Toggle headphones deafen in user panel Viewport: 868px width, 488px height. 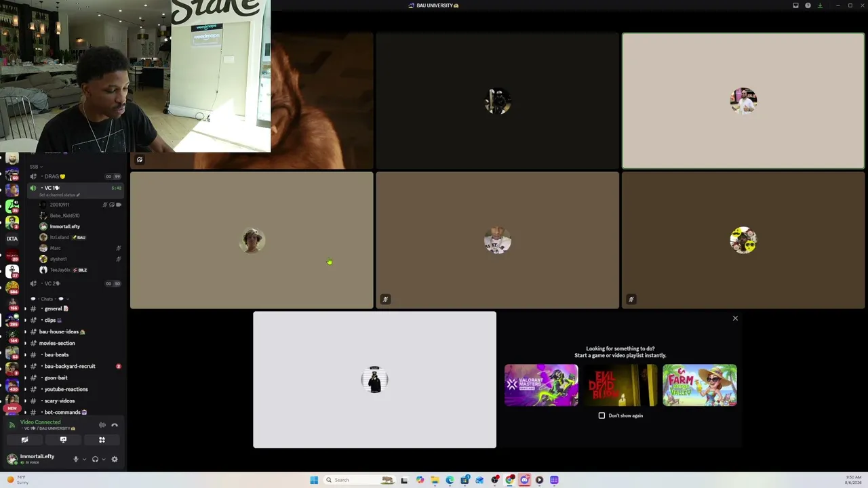(95, 459)
